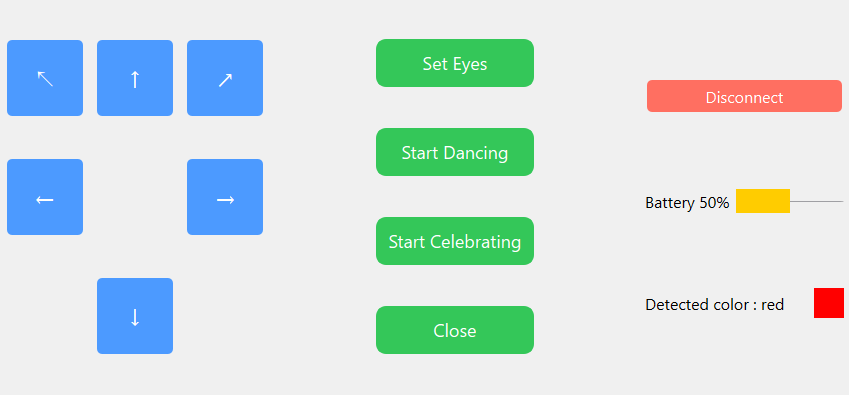Click the Set Eyes button

click(x=455, y=63)
